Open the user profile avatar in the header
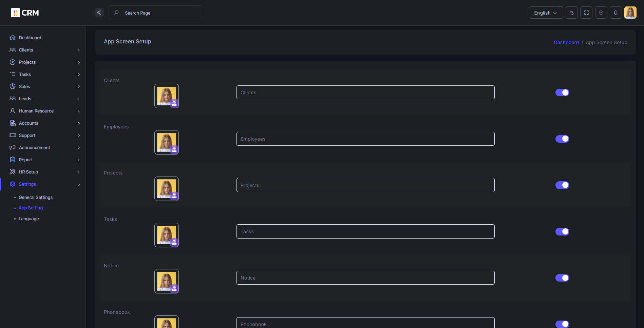The width and height of the screenshot is (644, 328). pos(630,13)
